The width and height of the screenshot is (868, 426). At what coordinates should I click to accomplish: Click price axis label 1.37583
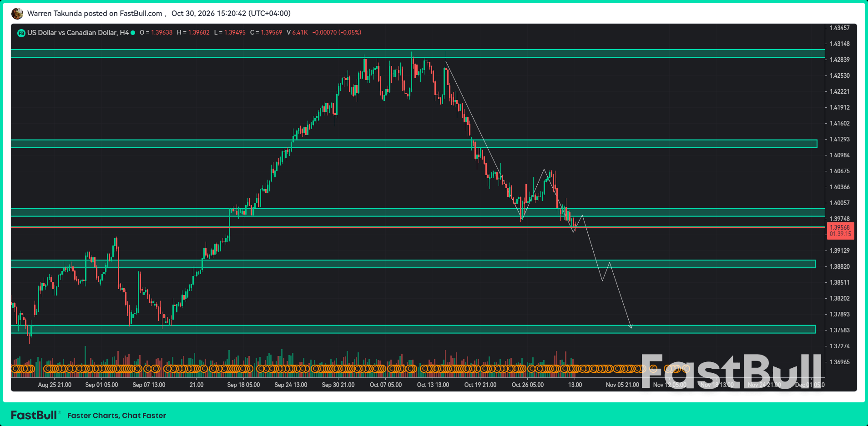839,330
